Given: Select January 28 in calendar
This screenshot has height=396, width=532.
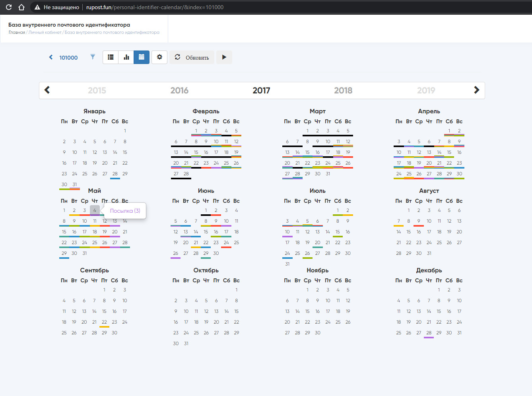Looking at the screenshot, I should click(115, 174).
